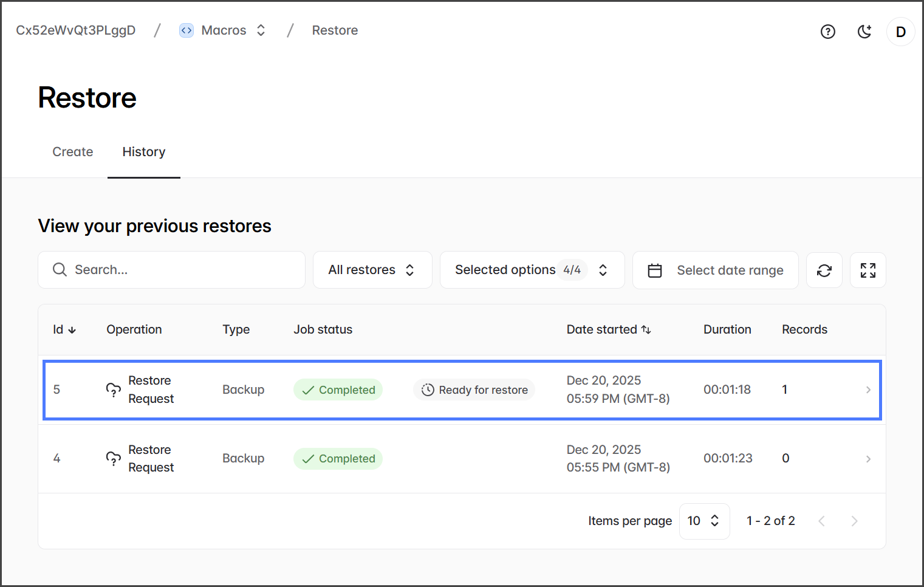Switch to the Create tab
Viewport: 924px width, 587px height.
[73, 152]
